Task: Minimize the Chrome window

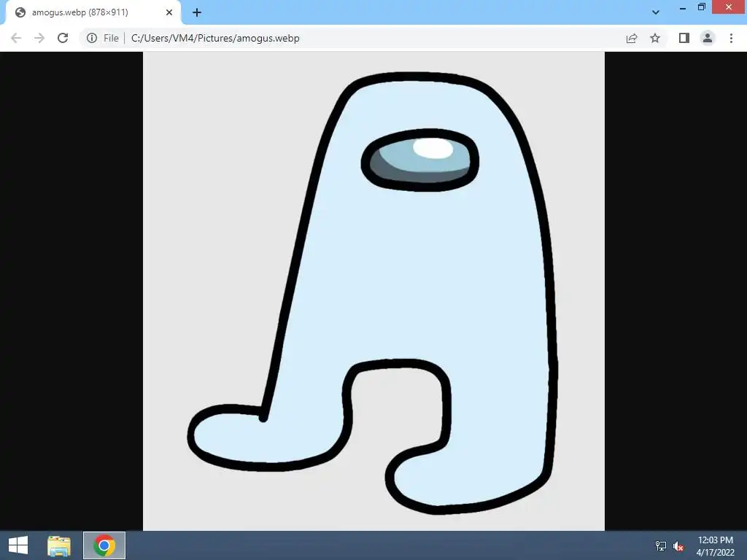Action: pyautogui.click(x=683, y=7)
